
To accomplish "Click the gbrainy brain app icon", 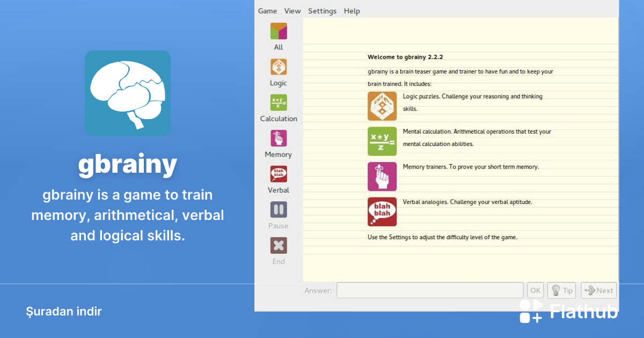I will click(x=128, y=93).
